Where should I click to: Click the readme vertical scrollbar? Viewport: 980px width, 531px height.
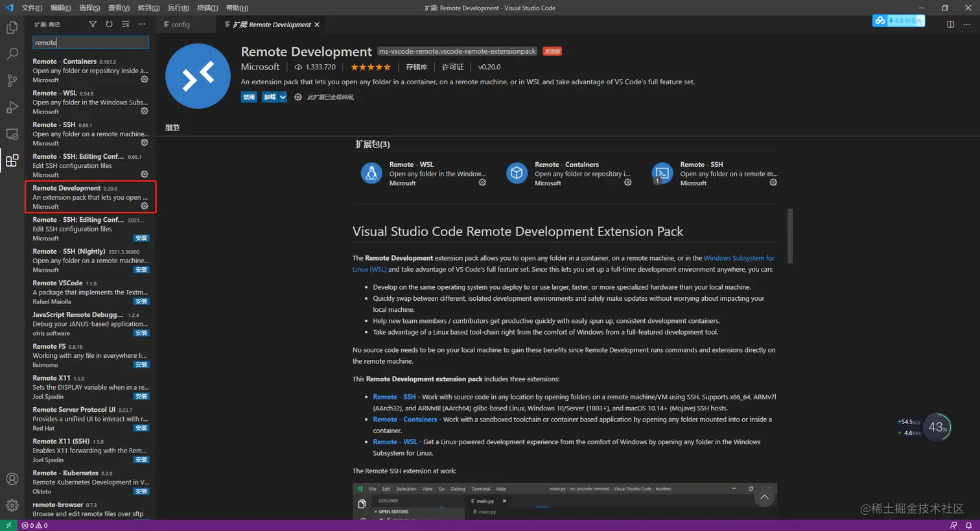coord(790,235)
